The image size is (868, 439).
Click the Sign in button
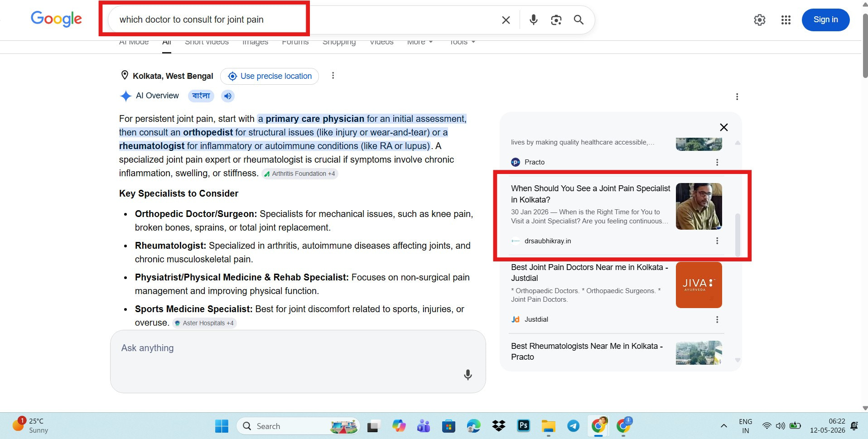[x=825, y=19]
